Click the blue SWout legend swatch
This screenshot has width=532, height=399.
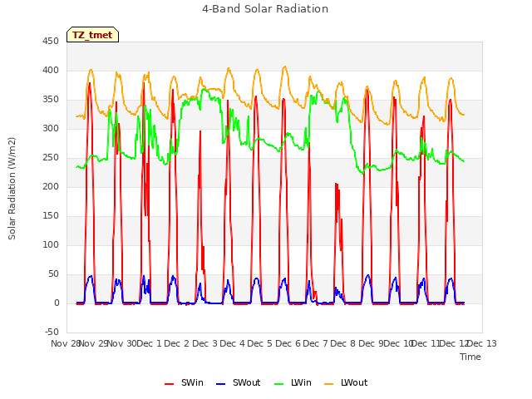point(220,384)
